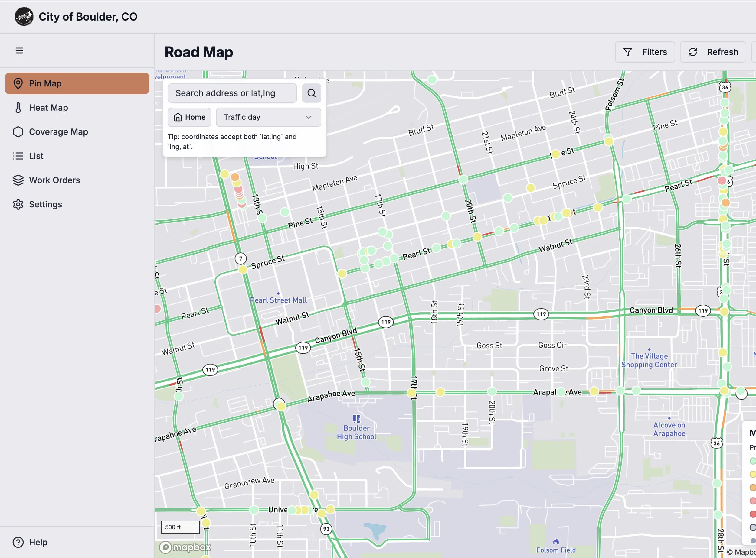This screenshot has height=558, width=756.
Task: Click the City of Boulder logo
Action: point(24,17)
